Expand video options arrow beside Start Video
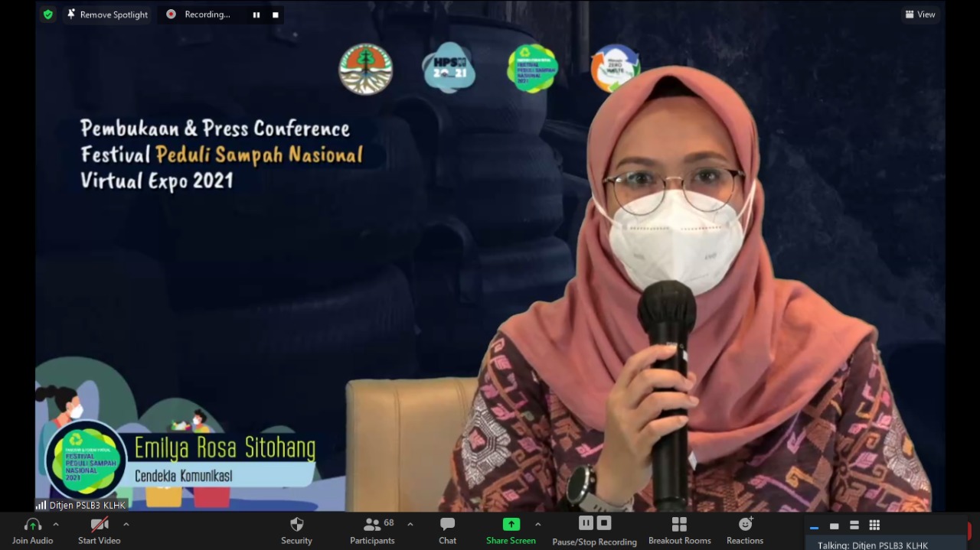This screenshot has width=980, height=550. pyautogui.click(x=126, y=525)
